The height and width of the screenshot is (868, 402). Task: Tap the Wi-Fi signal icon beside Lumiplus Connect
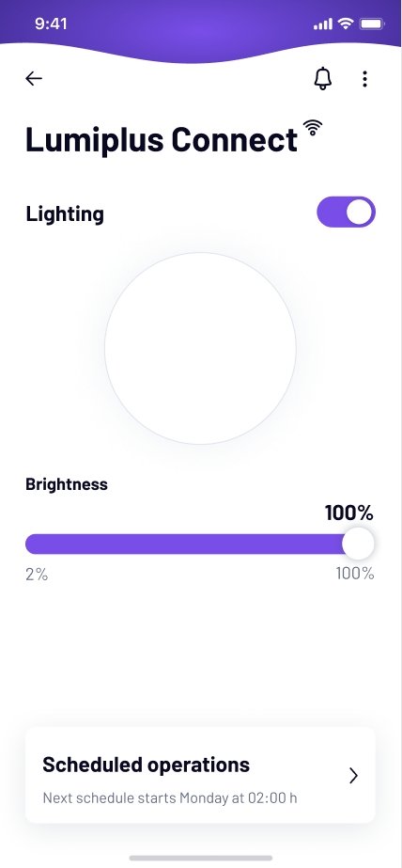click(x=313, y=127)
